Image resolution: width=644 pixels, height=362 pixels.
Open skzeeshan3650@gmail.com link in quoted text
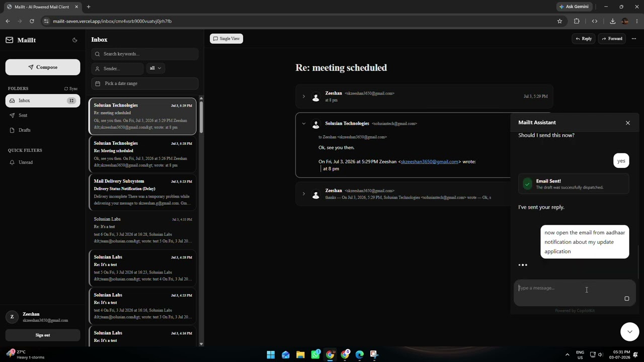pos(429,162)
